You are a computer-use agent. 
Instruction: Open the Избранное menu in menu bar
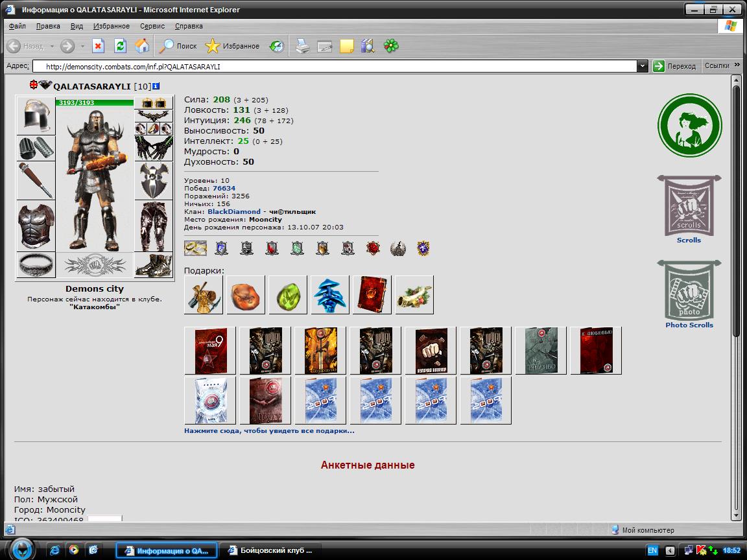point(112,26)
